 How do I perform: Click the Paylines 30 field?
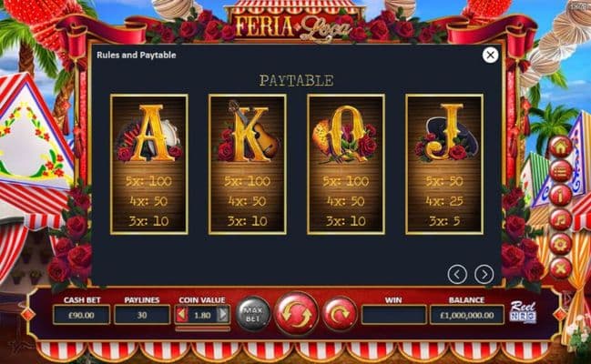pyautogui.click(x=142, y=315)
